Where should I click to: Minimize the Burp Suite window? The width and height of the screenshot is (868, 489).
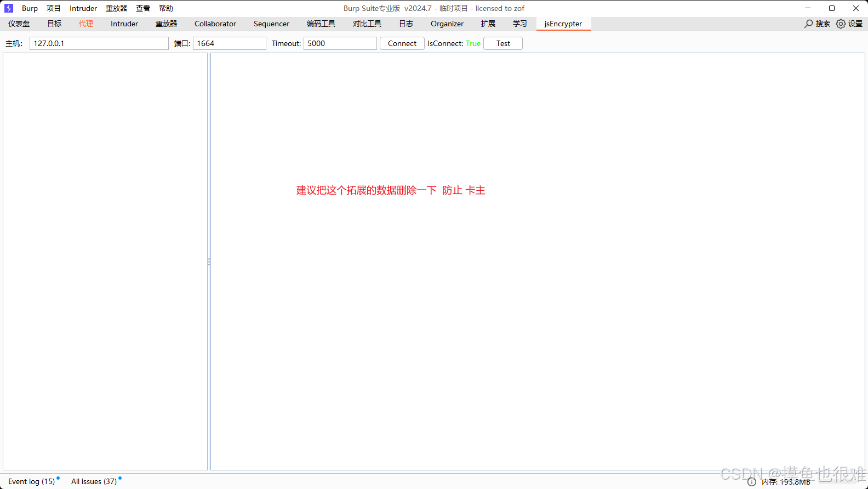click(808, 8)
